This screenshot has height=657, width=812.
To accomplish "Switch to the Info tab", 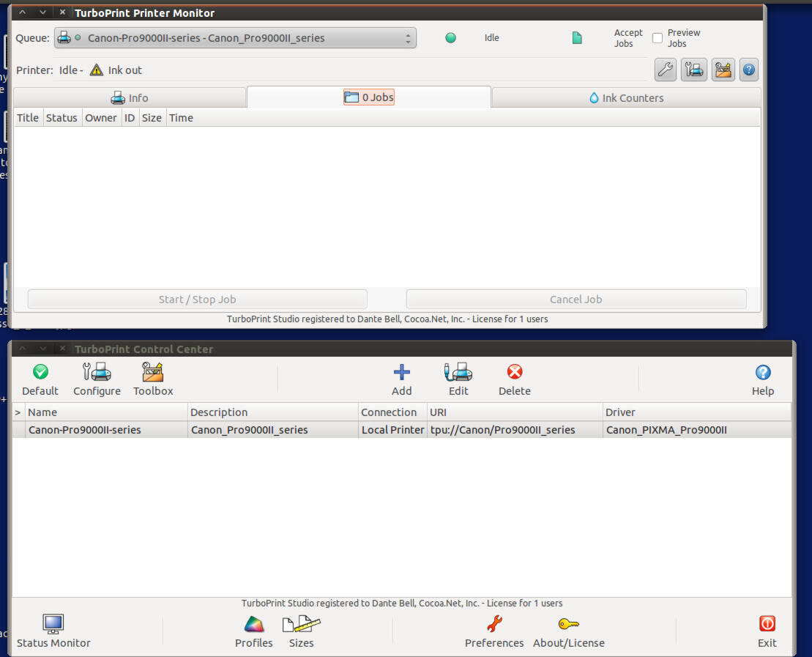I will (130, 97).
